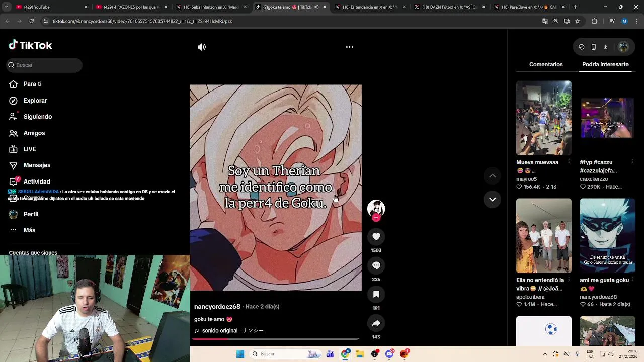The image size is (644, 362).
Task: Go to the previous video with up chevron
Action: 493,176
